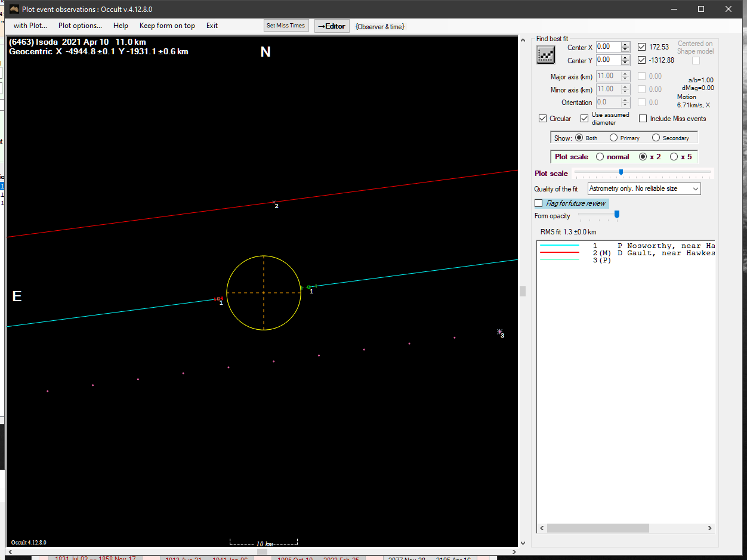Toggle 'Use assumed diameter' checkbox

(x=584, y=119)
